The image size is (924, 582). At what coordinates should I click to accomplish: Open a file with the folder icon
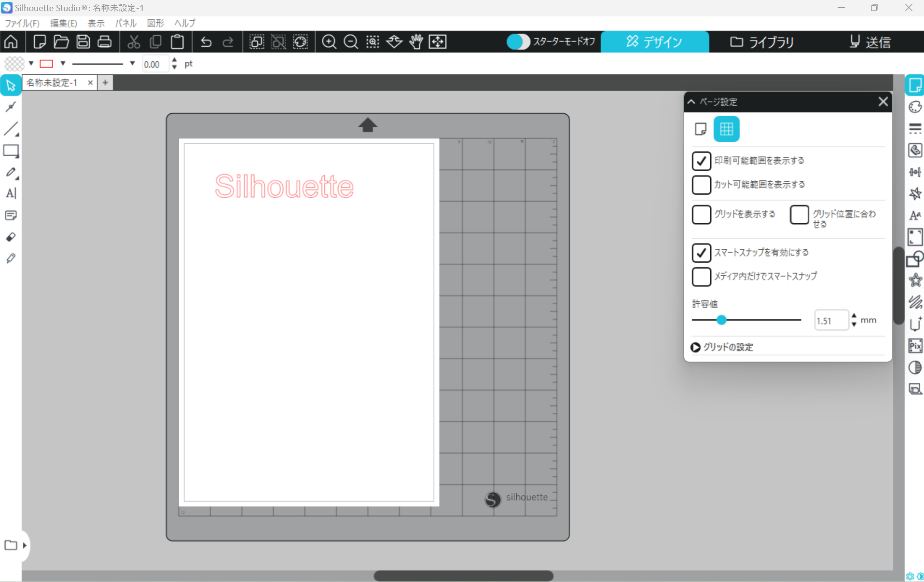click(61, 42)
